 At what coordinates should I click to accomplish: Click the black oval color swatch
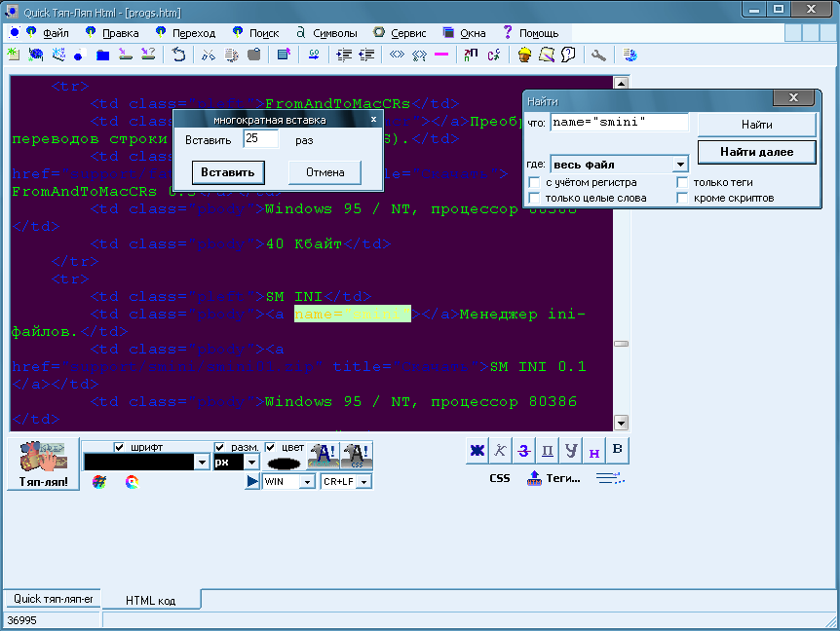coord(284,463)
